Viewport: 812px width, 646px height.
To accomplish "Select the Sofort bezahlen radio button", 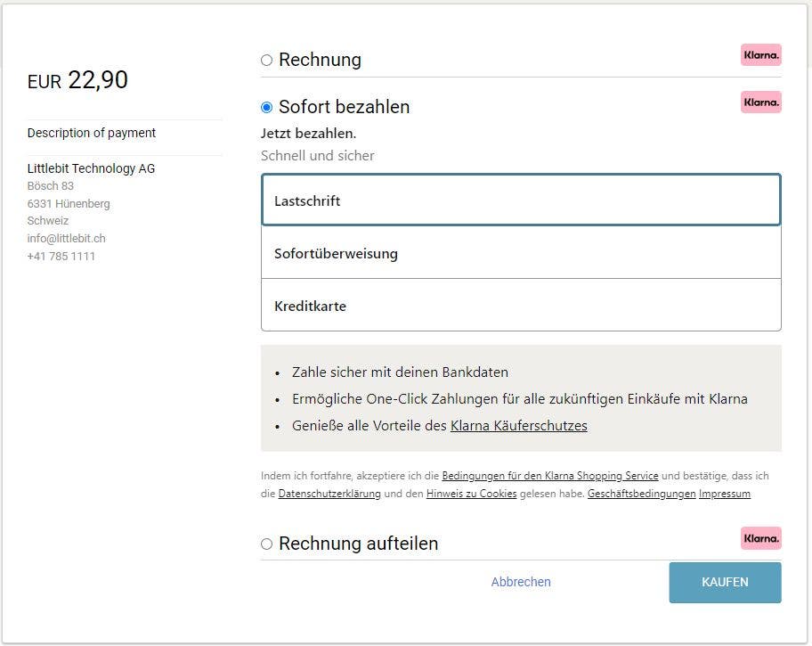I will pyautogui.click(x=267, y=107).
